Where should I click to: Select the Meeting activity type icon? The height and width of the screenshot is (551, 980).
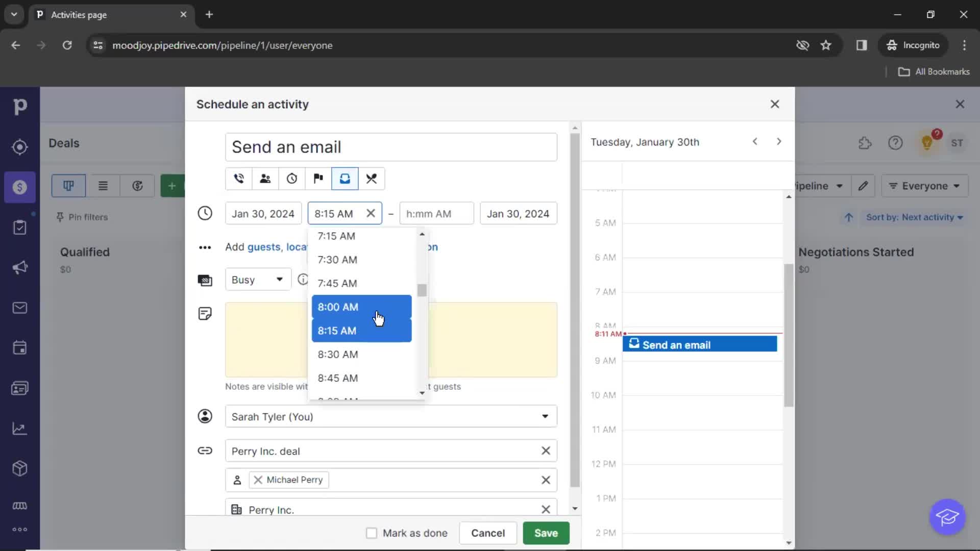tap(265, 179)
